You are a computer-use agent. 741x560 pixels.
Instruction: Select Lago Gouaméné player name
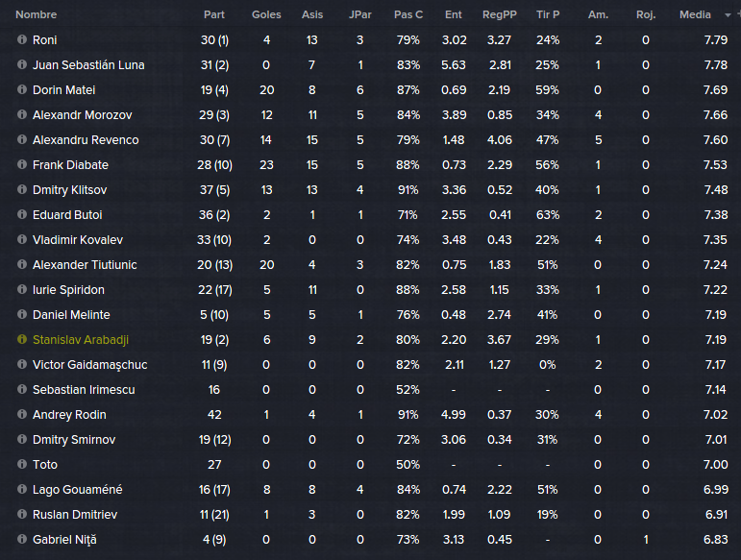click(x=78, y=490)
